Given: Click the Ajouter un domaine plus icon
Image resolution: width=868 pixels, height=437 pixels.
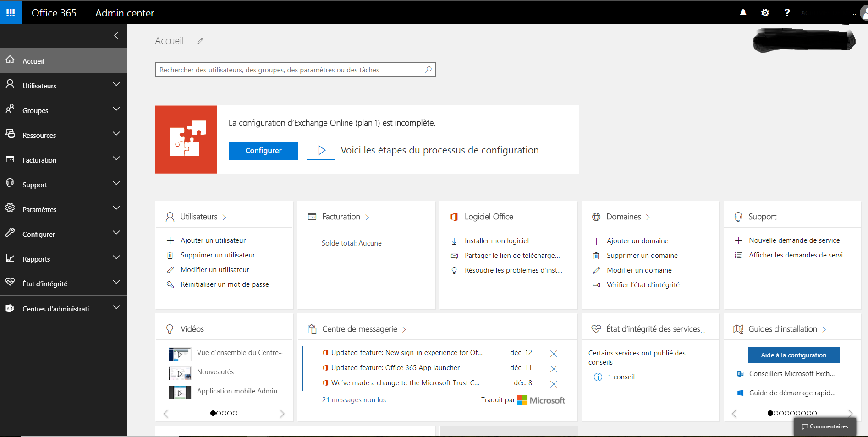Looking at the screenshot, I should (596, 241).
